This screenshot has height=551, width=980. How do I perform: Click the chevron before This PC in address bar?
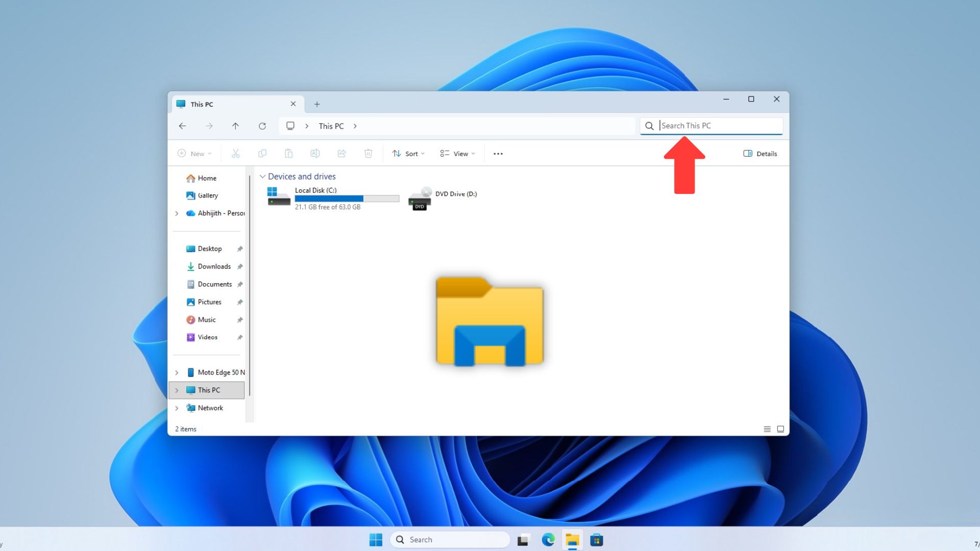pyautogui.click(x=307, y=126)
